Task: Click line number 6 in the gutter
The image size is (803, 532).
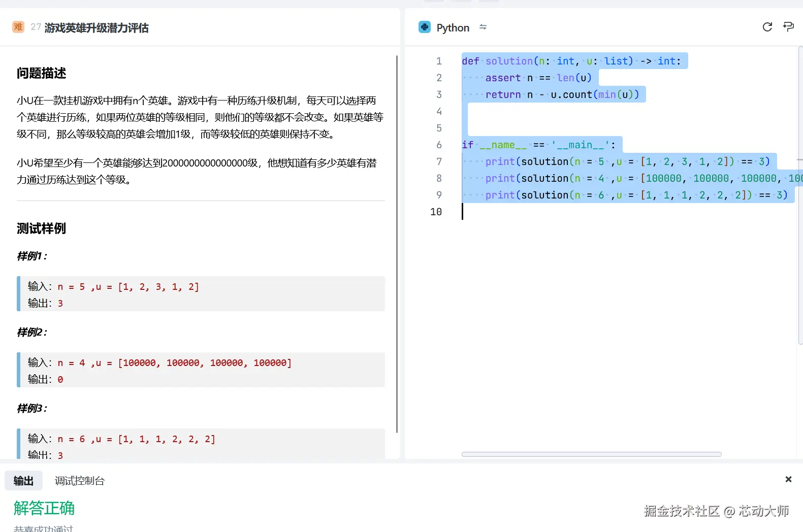Action: click(x=439, y=145)
